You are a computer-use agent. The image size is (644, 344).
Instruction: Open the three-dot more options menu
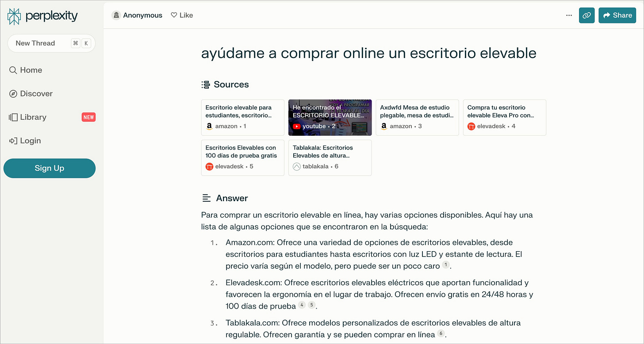pos(569,15)
